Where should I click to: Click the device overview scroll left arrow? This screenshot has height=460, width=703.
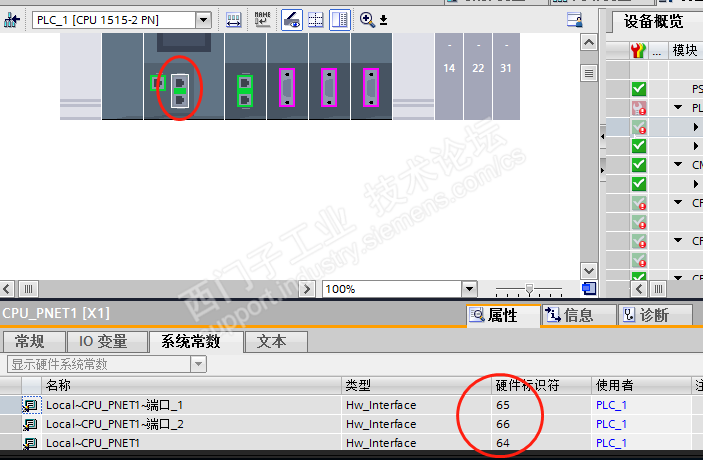(x=639, y=289)
